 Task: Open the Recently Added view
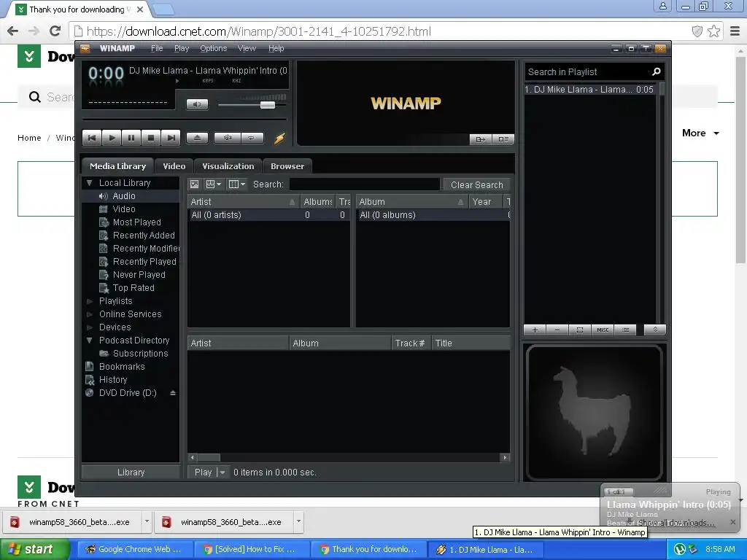[144, 236]
